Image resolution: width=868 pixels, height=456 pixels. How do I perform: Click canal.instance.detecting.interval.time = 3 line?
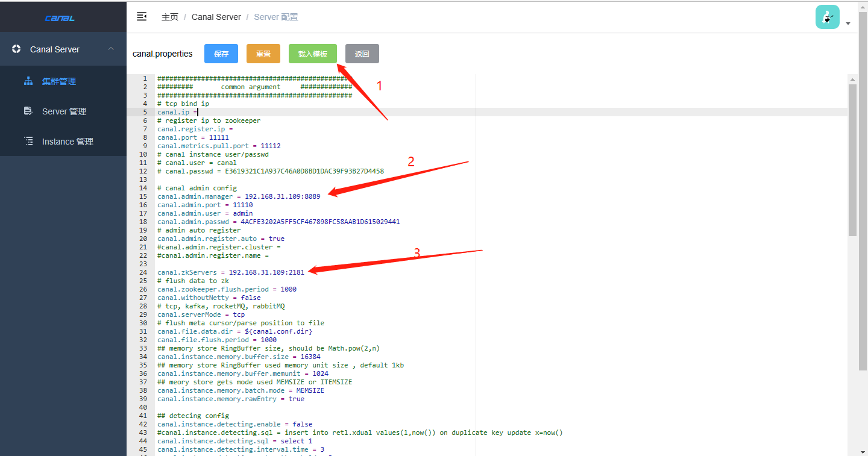[x=241, y=449]
